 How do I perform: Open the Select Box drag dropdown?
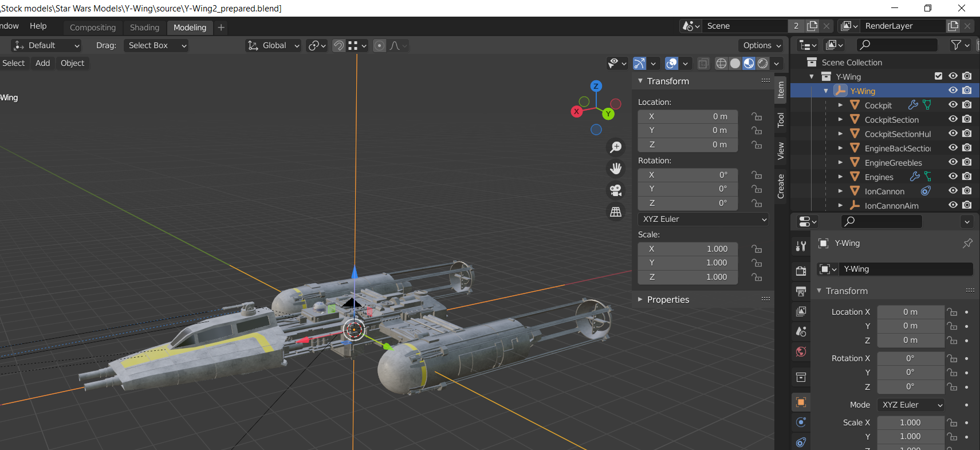tap(156, 45)
